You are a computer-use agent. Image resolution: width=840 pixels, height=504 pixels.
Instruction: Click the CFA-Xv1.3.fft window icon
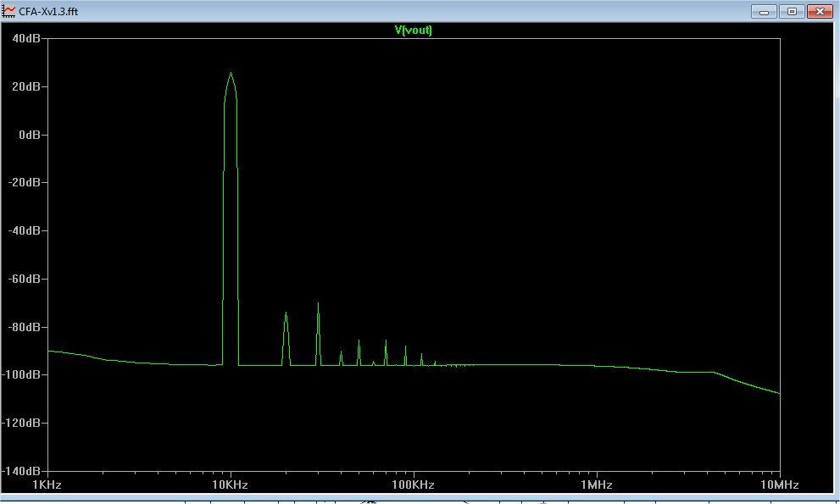8,11
